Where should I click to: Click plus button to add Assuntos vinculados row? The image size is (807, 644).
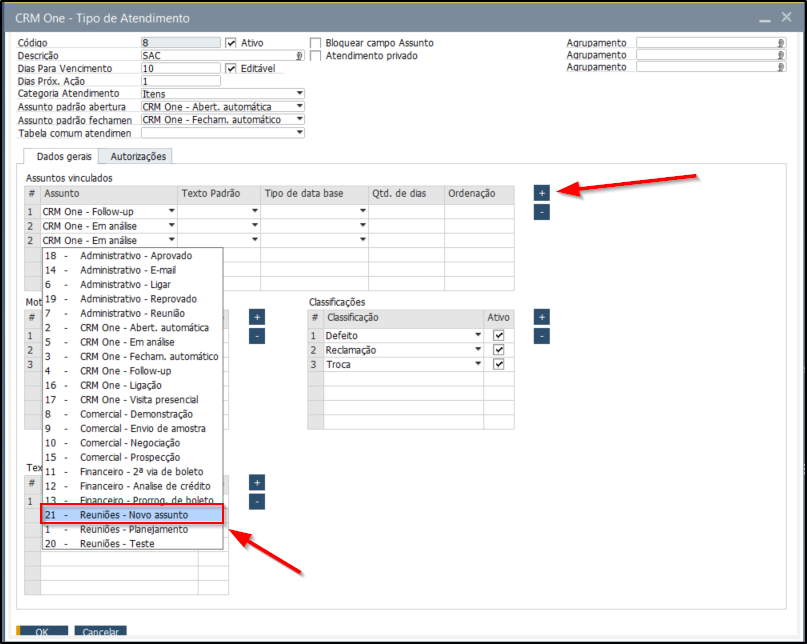coord(541,192)
